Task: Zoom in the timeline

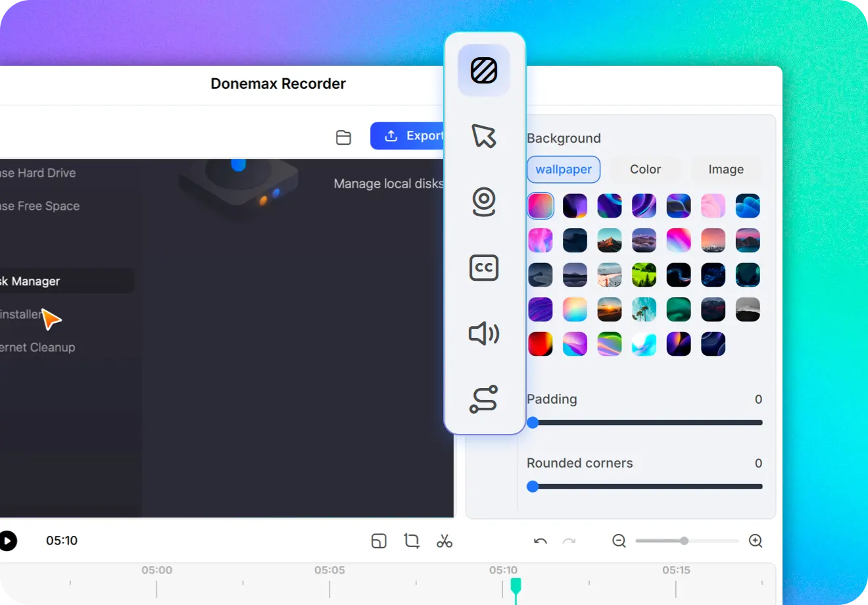Action: (756, 541)
